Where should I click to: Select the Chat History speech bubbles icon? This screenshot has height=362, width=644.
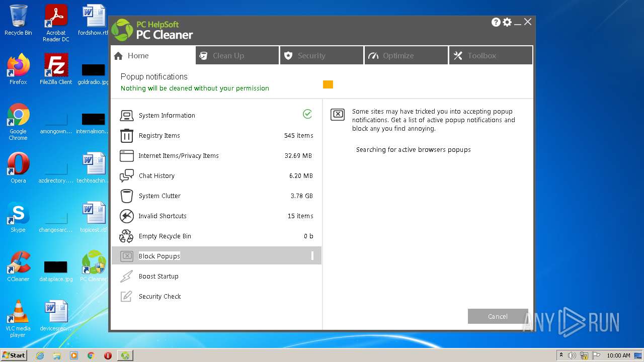pyautogui.click(x=126, y=176)
